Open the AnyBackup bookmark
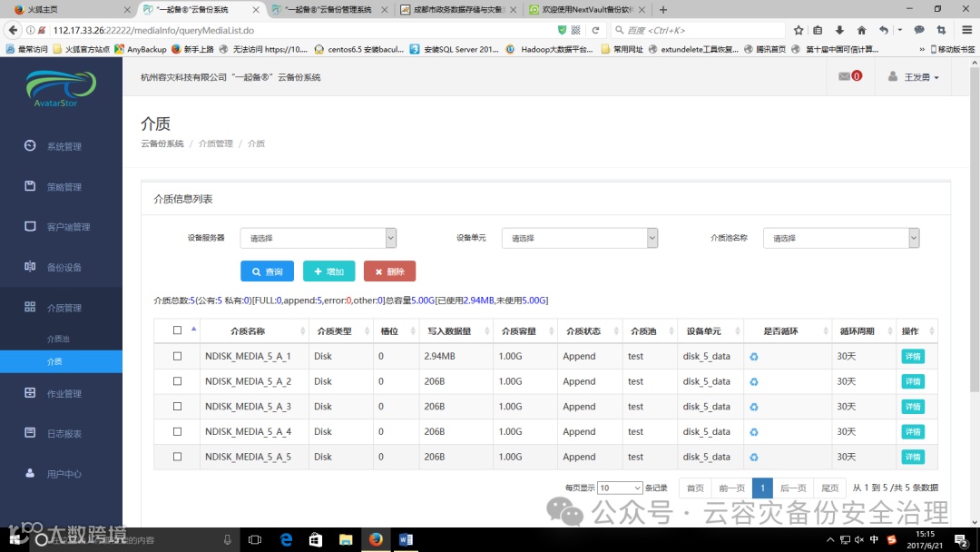The image size is (980, 552). (x=141, y=49)
